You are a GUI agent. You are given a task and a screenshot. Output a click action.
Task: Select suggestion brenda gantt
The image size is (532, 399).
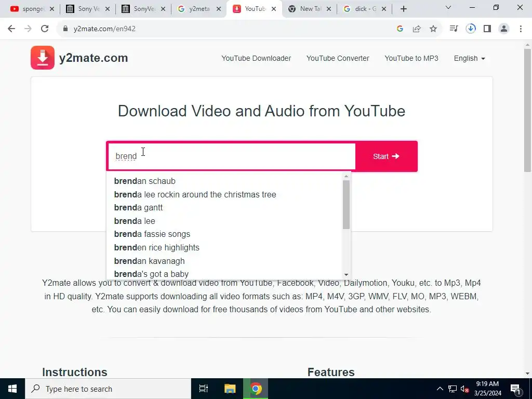click(138, 208)
